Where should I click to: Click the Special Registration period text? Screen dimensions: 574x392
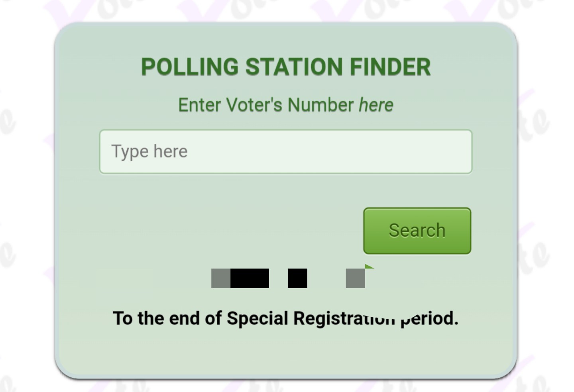[285, 318]
